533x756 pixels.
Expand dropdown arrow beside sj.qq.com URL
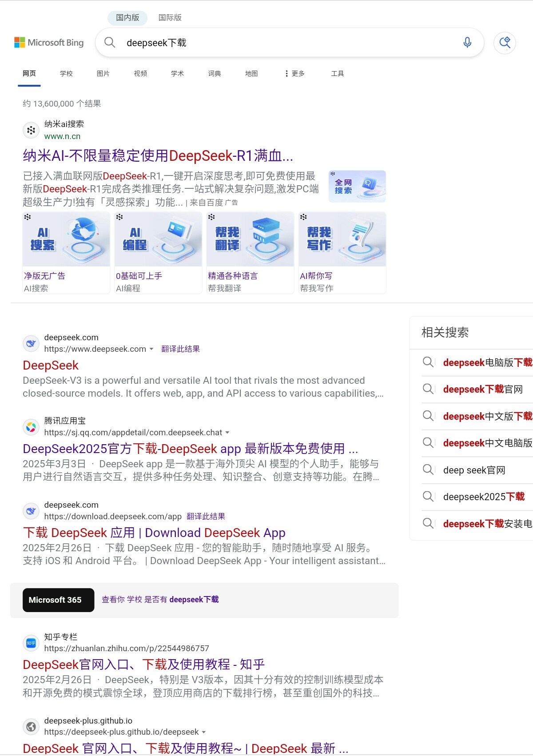(x=227, y=433)
